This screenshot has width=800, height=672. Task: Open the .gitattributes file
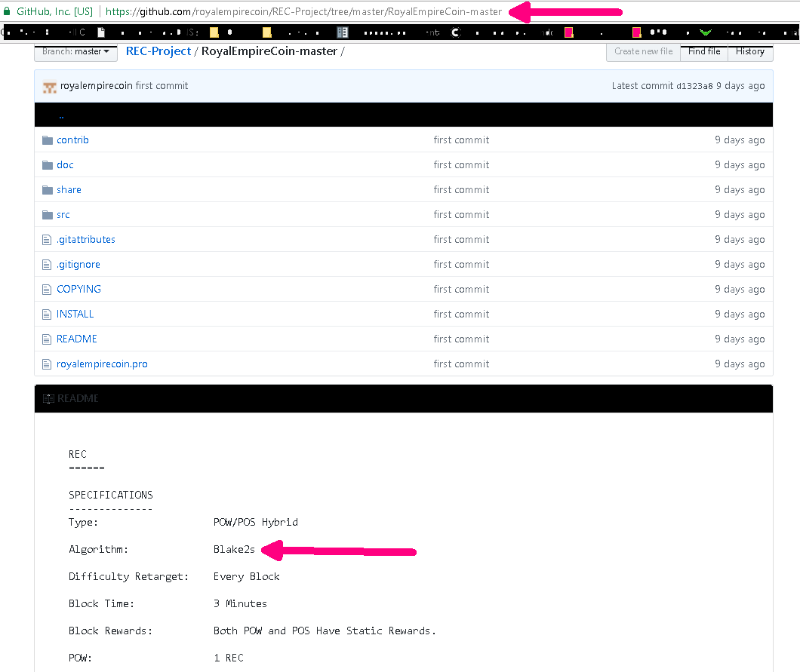(86, 240)
